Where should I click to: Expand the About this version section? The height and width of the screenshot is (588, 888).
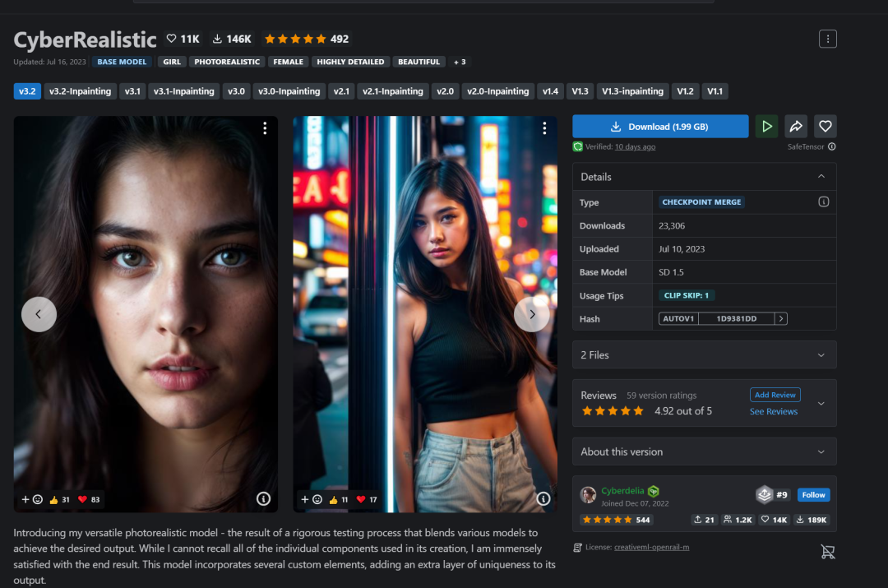coord(821,452)
